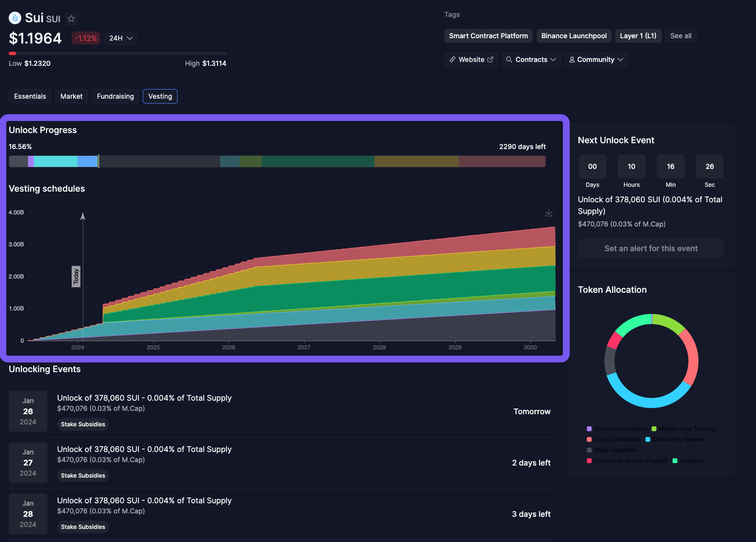Screen dimensions: 756x542
Task: Click the Jan 26 2024 date card
Action: [x=28, y=411]
